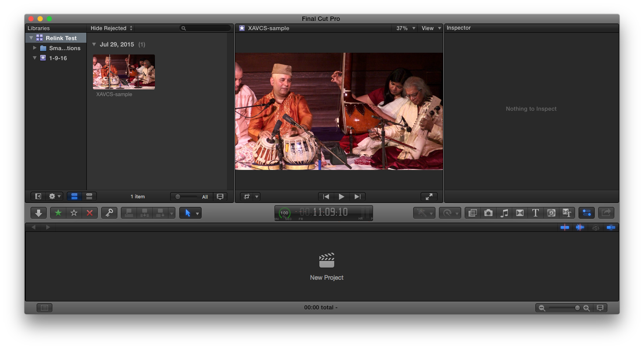Toggle video skimming in the timeline

[x=565, y=227]
